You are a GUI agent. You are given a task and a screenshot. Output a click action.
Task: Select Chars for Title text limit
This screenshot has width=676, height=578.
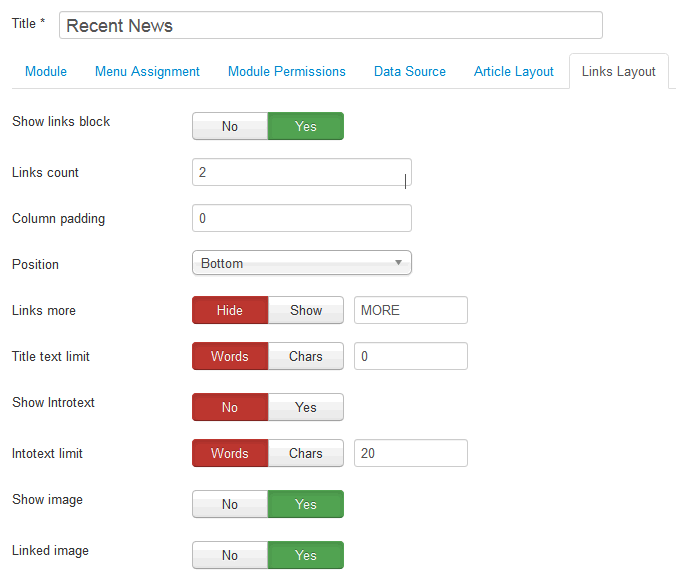pos(306,356)
